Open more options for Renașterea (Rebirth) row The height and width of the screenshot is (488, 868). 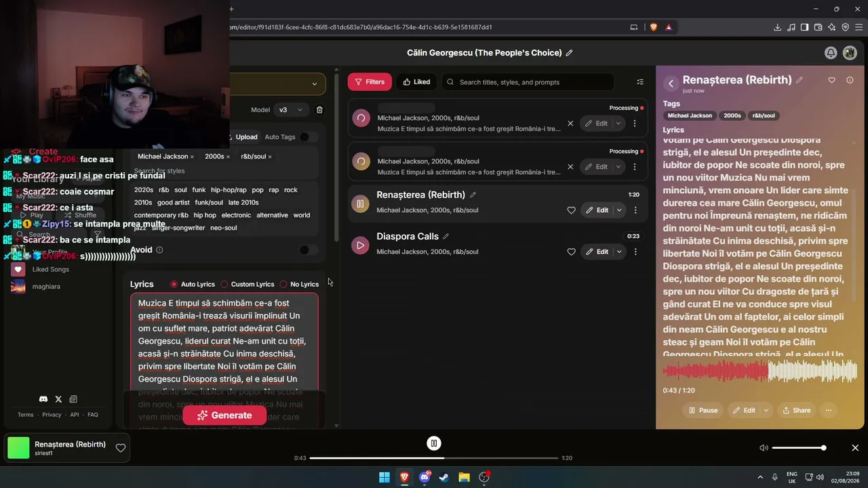coord(635,210)
